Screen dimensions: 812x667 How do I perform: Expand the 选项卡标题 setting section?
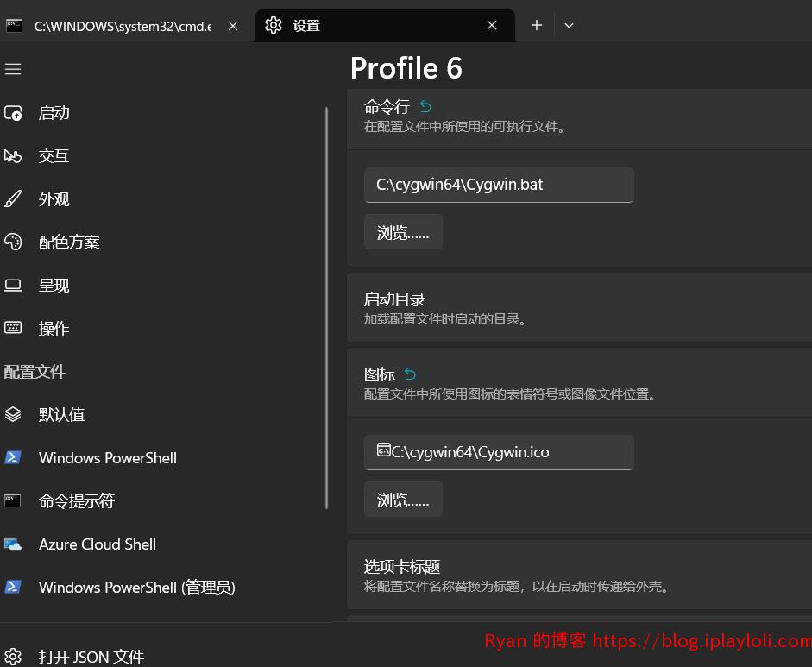coord(580,575)
